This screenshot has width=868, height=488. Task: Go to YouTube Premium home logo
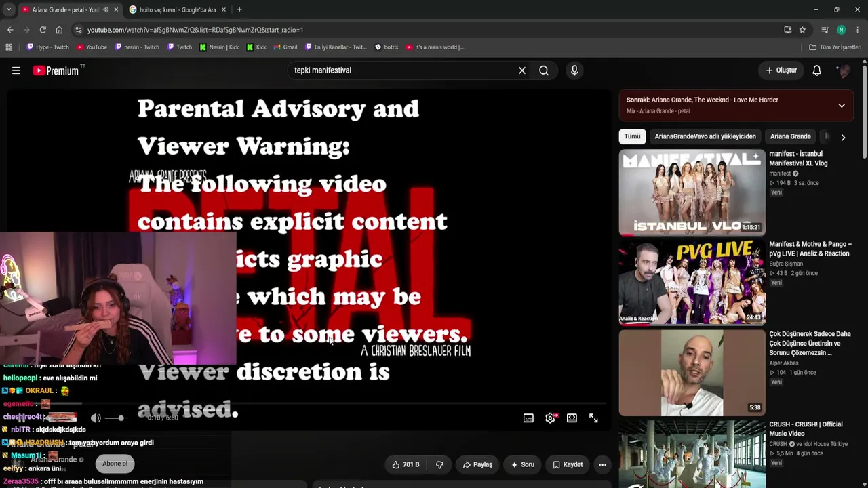coord(55,70)
